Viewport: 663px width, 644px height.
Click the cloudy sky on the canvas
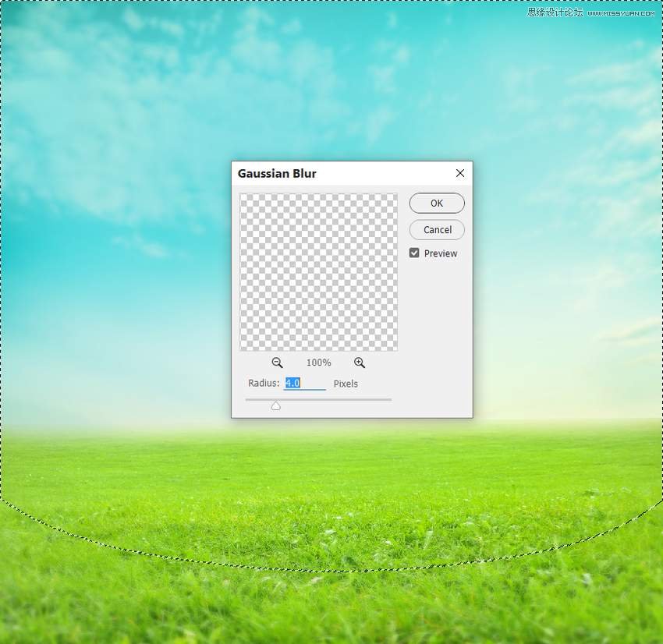[x=117, y=117]
